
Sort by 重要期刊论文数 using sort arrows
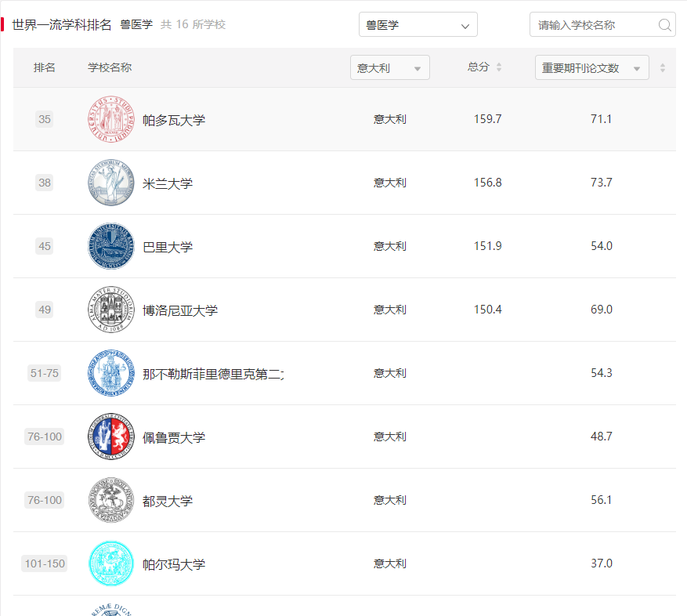663,67
